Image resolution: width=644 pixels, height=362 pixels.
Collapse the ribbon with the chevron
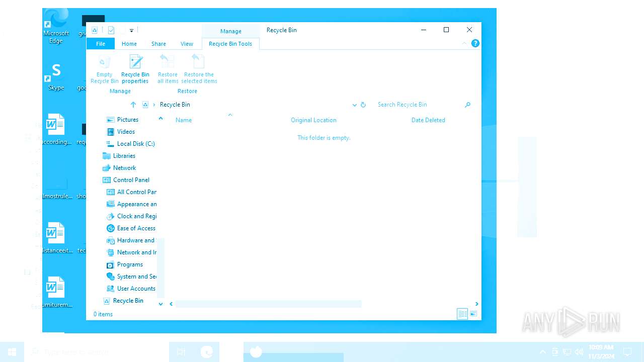click(464, 44)
